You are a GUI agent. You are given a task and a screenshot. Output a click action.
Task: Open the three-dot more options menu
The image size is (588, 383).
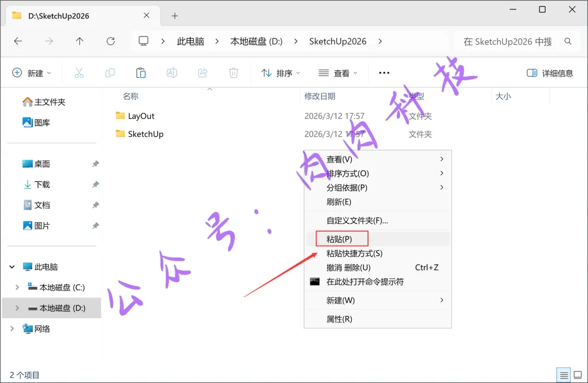(x=384, y=73)
